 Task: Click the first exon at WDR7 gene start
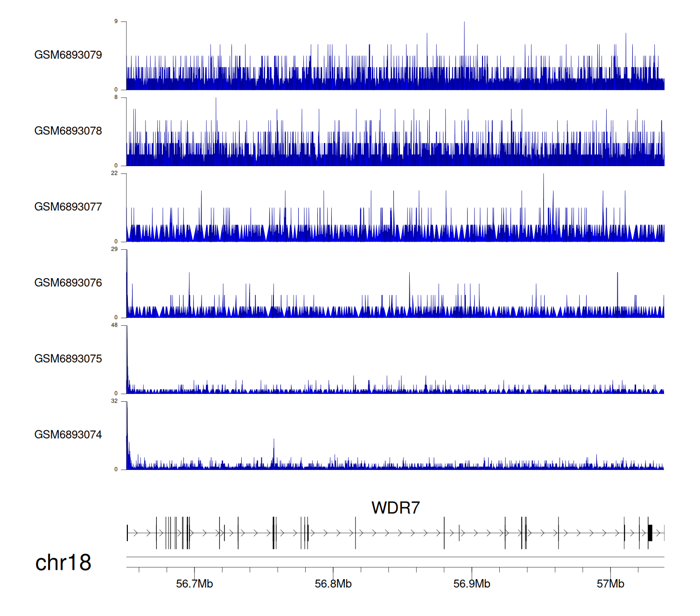pos(127,533)
